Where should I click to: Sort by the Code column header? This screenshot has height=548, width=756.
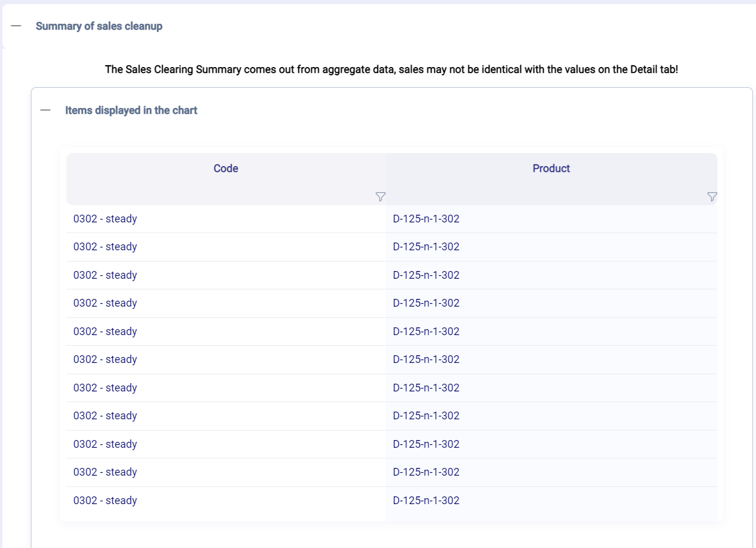[225, 168]
